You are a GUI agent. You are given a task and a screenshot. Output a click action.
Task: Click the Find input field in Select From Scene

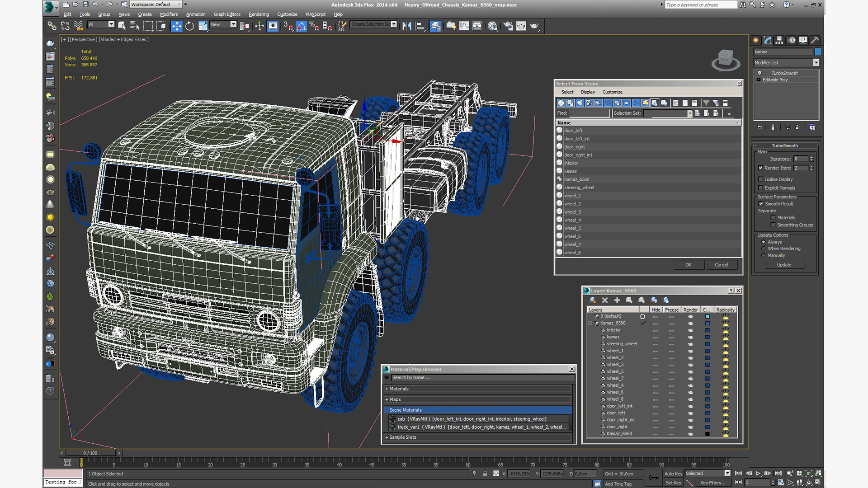pos(590,113)
